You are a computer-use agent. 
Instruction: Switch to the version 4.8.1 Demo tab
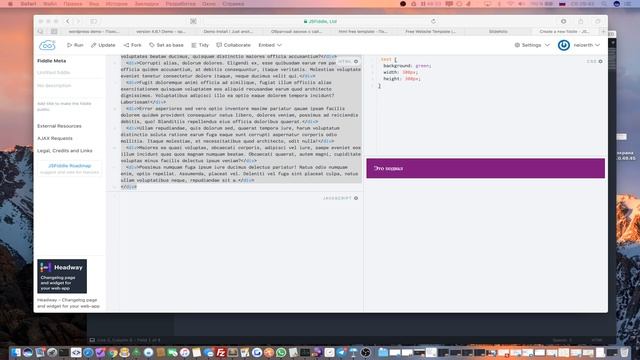[x=161, y=31]
